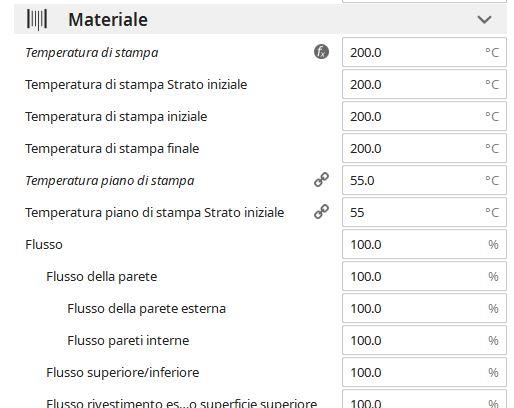Screen dimensions: 514x408
Task: Edit Flusso della parete esterna percentage
Action: coord(424,308)
